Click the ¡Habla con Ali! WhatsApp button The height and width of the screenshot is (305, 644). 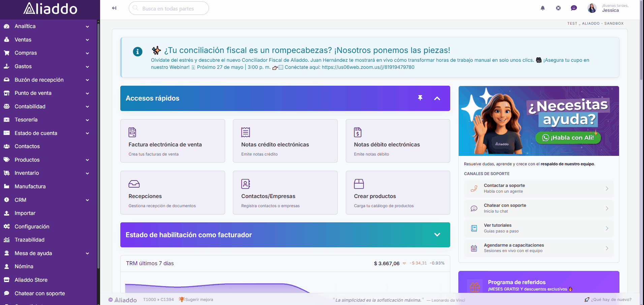[568, 138]
